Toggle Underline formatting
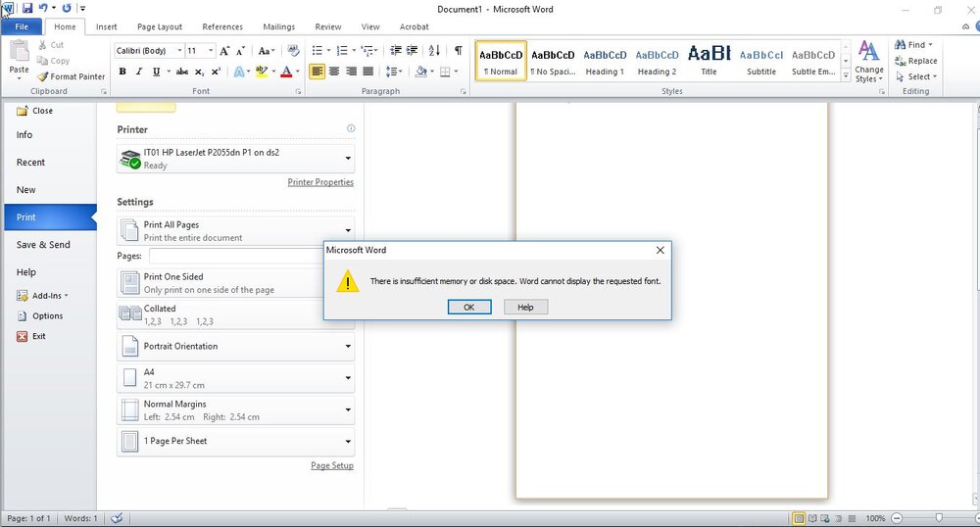Image resolution: width=980 pixels, height=527 pixels. tap(156, 72)
